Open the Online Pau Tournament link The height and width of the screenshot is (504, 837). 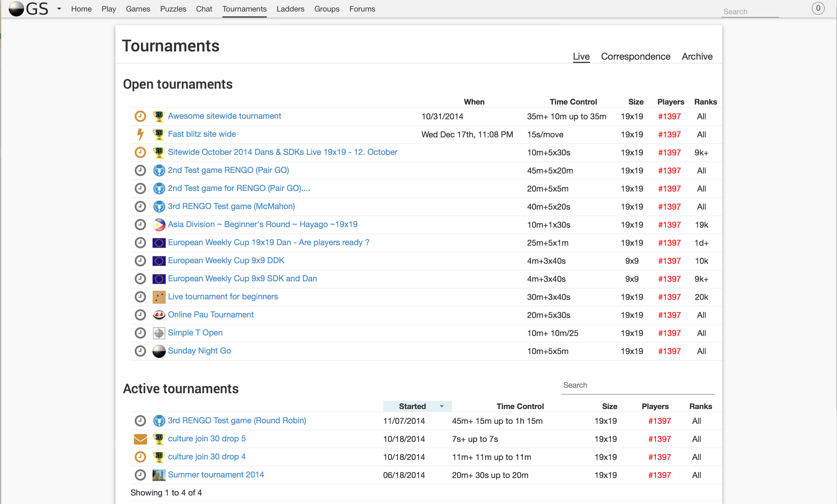pos(211,315)
